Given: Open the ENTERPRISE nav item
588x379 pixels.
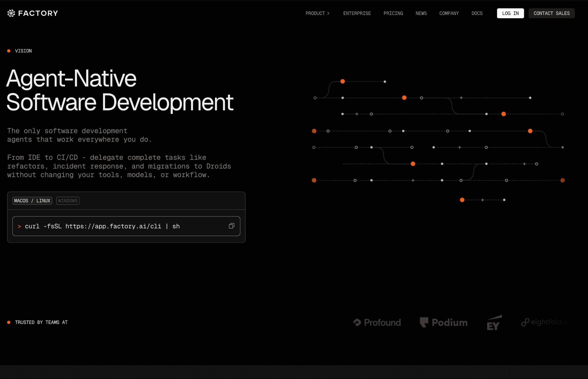Looking at the screenshot, I should [357, 13].
